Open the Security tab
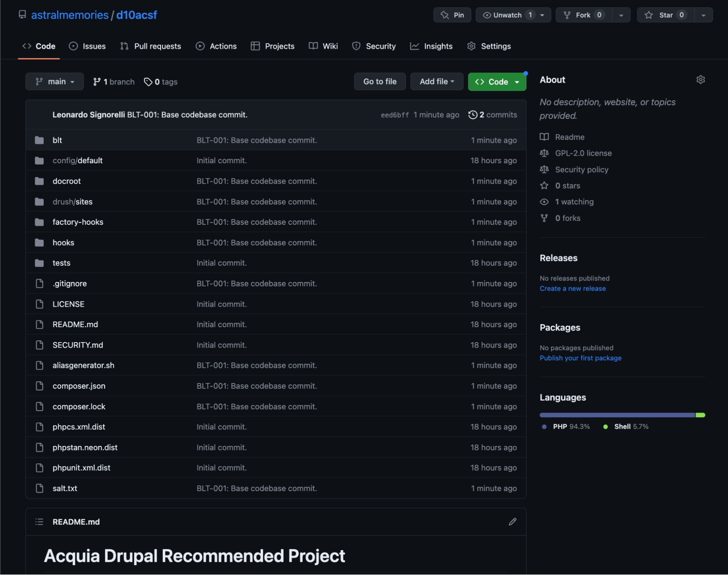 pos(374,46)
